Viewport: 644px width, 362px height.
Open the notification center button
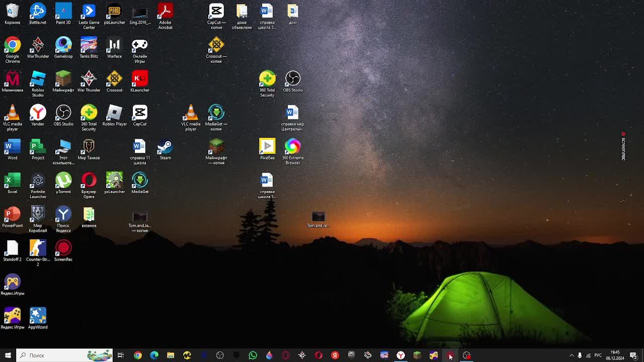(633, 355)
